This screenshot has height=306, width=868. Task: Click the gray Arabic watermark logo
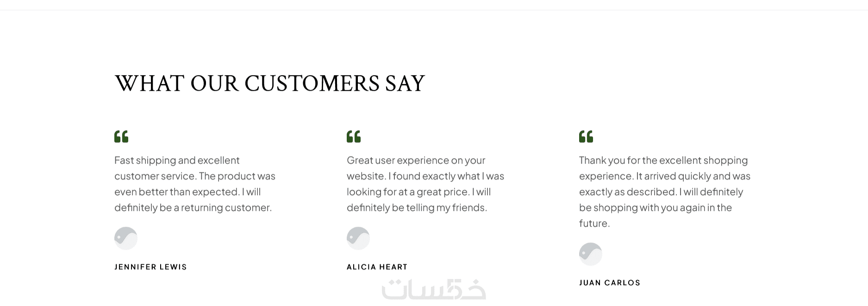[x=434, y=290]
